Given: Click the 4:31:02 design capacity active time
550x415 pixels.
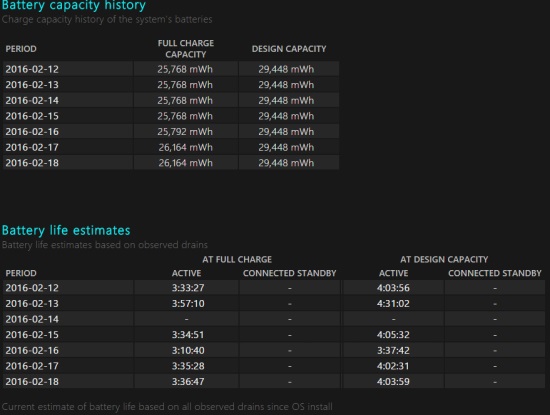Looking at the screenshot, I should (393, 303).
